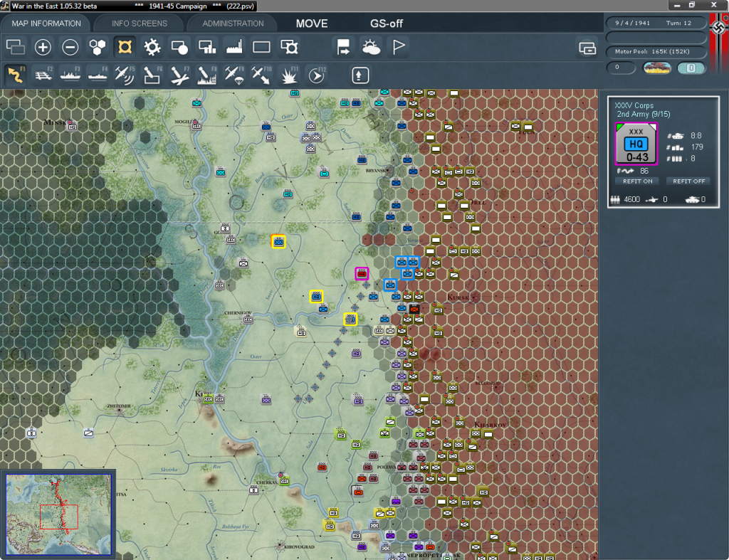The width and height of the screenshot is (729, 560).
Task: Click the Kursk city label on map
Action: pos(459,297)
